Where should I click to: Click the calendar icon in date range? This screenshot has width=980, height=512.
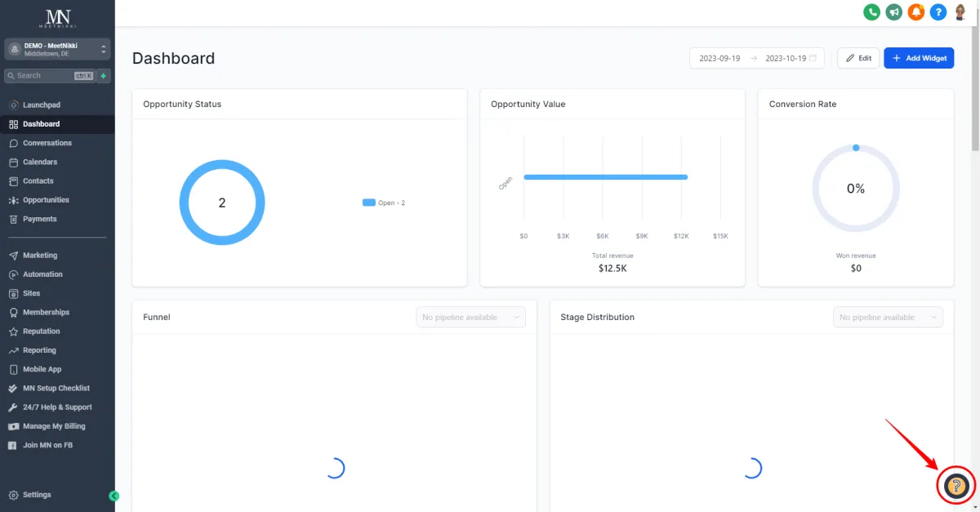coord(813,59)
